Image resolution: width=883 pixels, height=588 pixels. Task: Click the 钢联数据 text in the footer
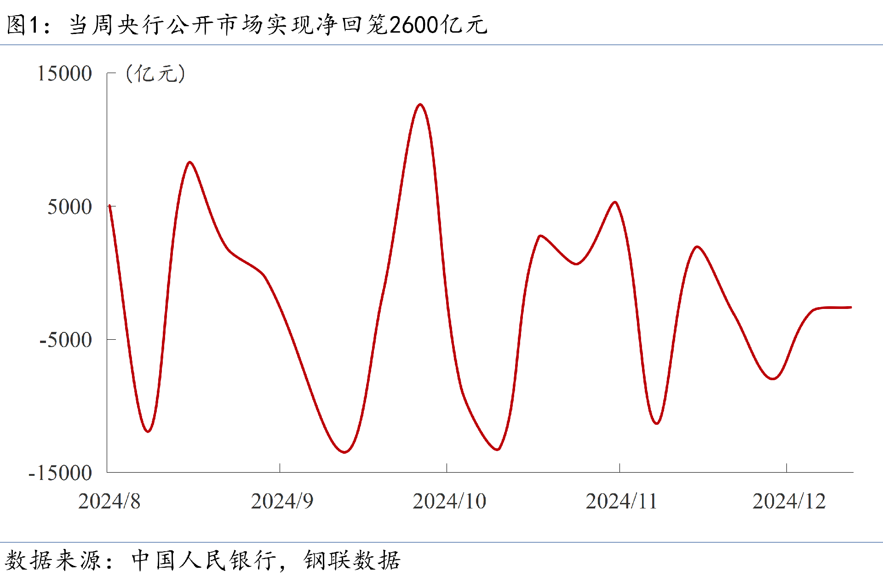(352, 560)
